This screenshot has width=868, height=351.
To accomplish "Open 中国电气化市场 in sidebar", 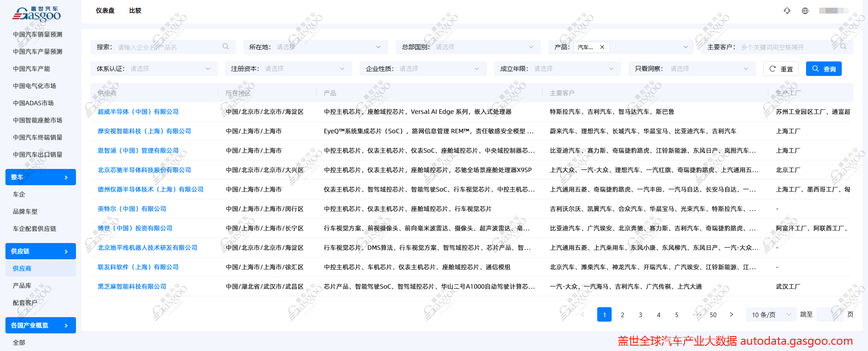I will pyautogui.click(x=34, y=86).
